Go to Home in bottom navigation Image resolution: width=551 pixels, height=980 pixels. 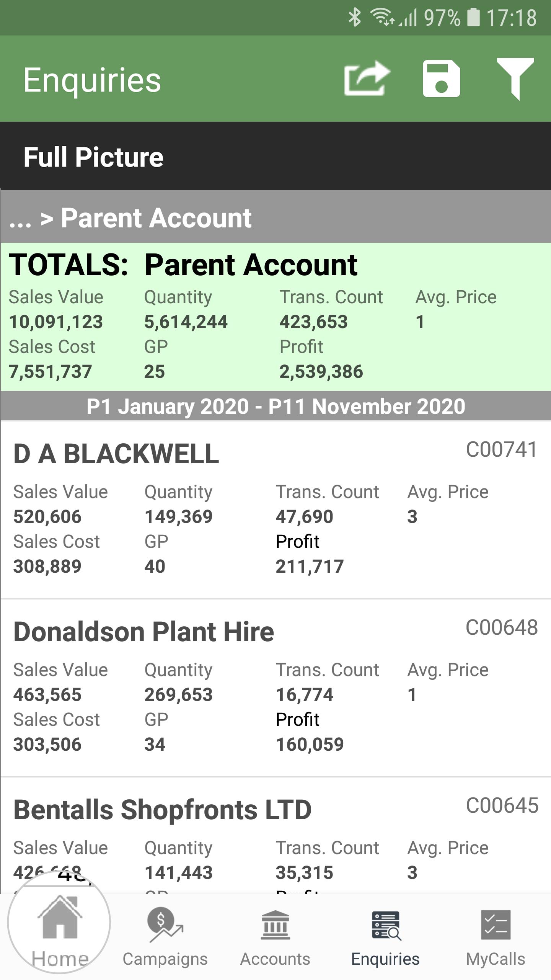click(x=59, y=933)
